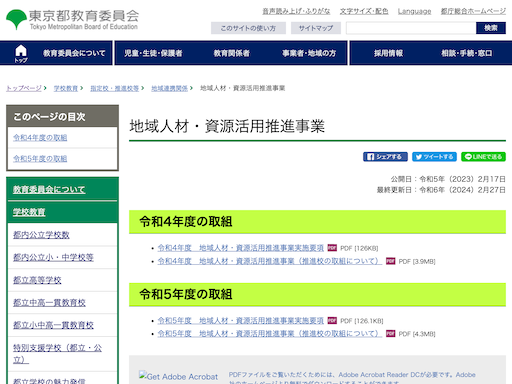Open サイトマップ button
The height and width of the screenshot is (384, 512).
pyautogui.click(x=315, y=28)
